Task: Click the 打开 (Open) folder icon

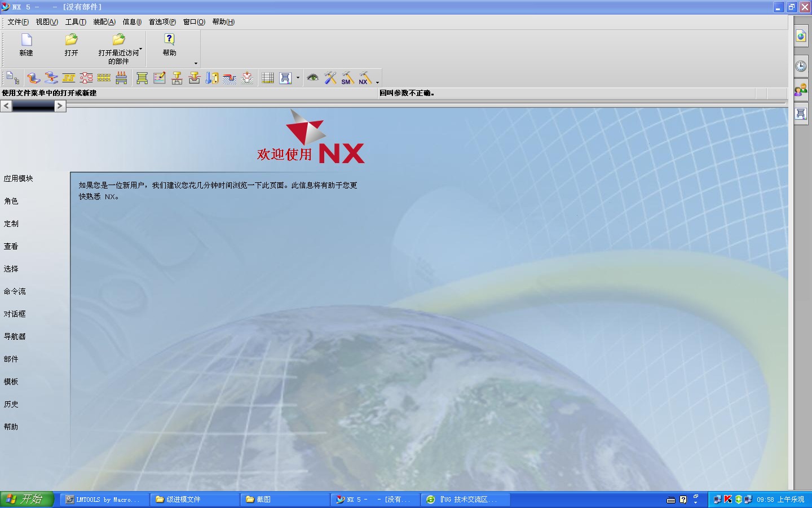Action: (x=71, y=45)
